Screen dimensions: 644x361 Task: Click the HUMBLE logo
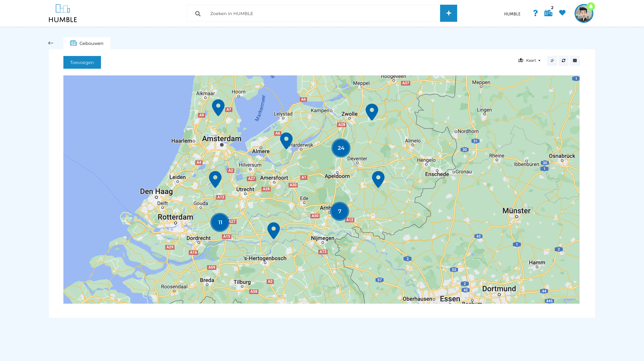[63, 13]
